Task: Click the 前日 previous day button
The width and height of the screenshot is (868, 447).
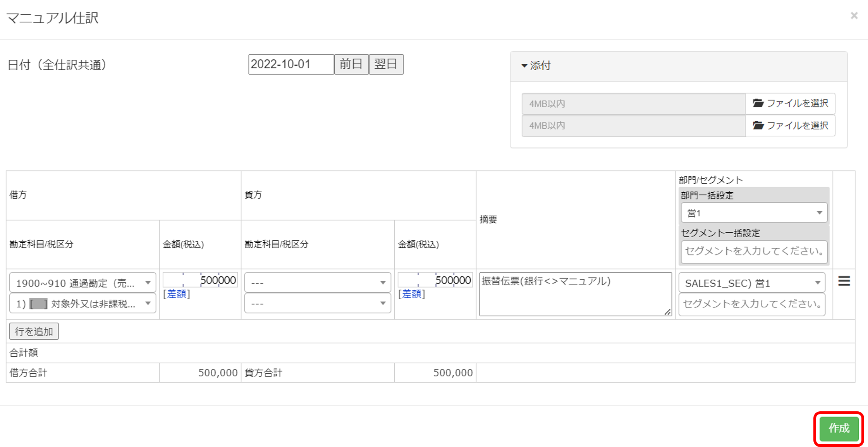Action: 351,64
